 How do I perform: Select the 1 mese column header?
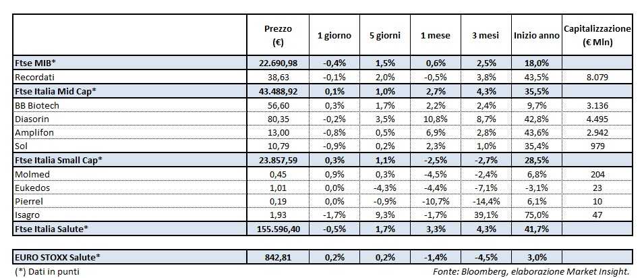pos(432,35)
